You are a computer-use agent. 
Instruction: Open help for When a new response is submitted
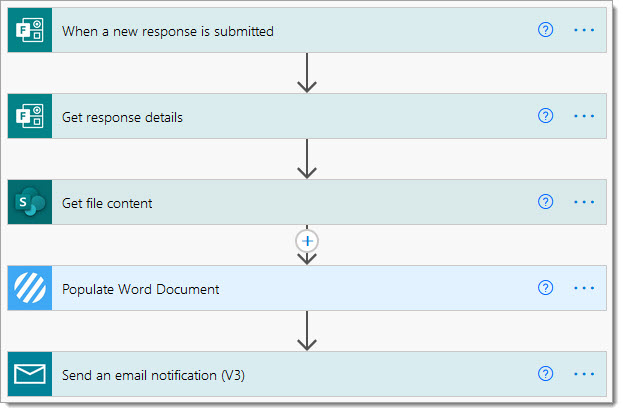click(545, 30)
